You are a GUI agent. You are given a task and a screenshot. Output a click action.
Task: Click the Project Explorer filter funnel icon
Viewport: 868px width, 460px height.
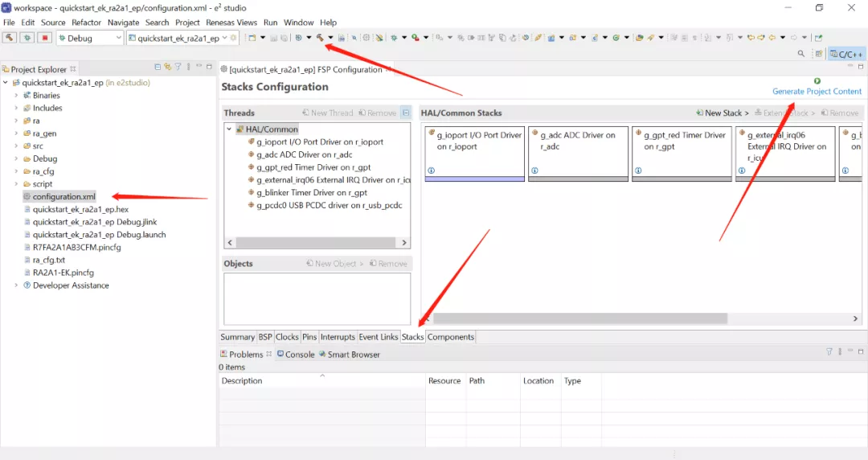(178, 67)
